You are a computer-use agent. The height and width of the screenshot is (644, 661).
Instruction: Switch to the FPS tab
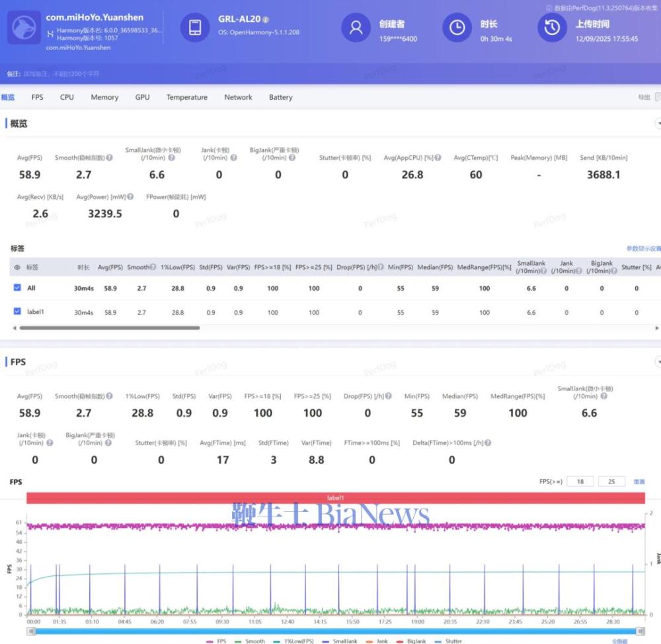point(37,97)
